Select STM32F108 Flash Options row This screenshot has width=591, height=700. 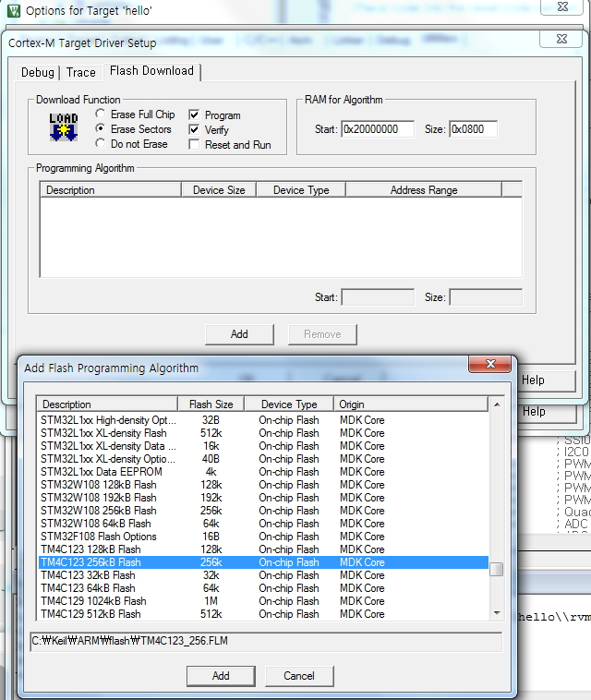tap(263, 537)
